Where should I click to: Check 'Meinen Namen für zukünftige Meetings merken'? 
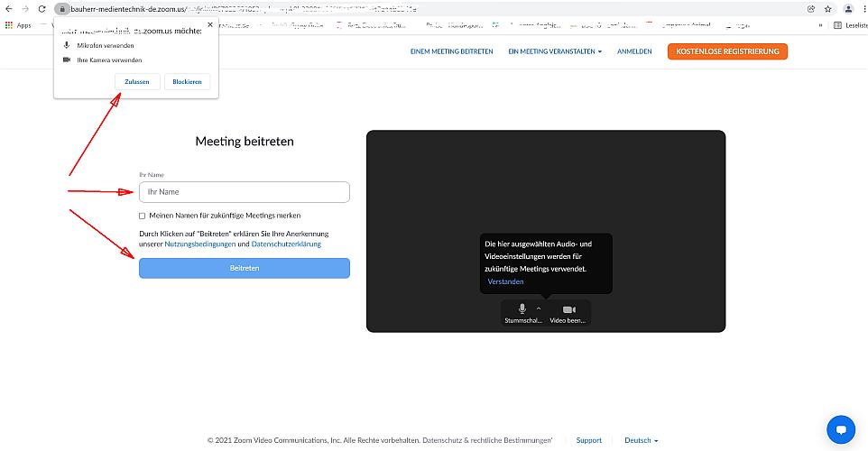click(x=142, y=216)
